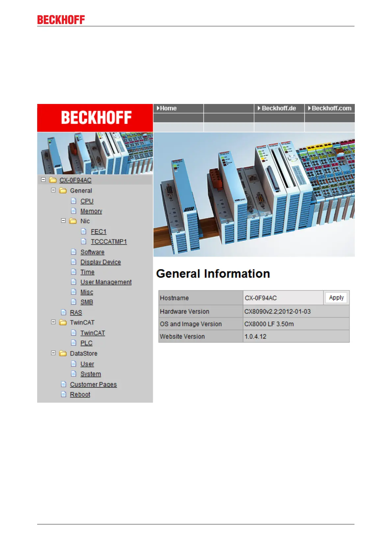Select the 'CX8090v2.2;2012-01-03' hardware version value
The width and height of the screenshot is (392, 554).
tap(277, 312)
